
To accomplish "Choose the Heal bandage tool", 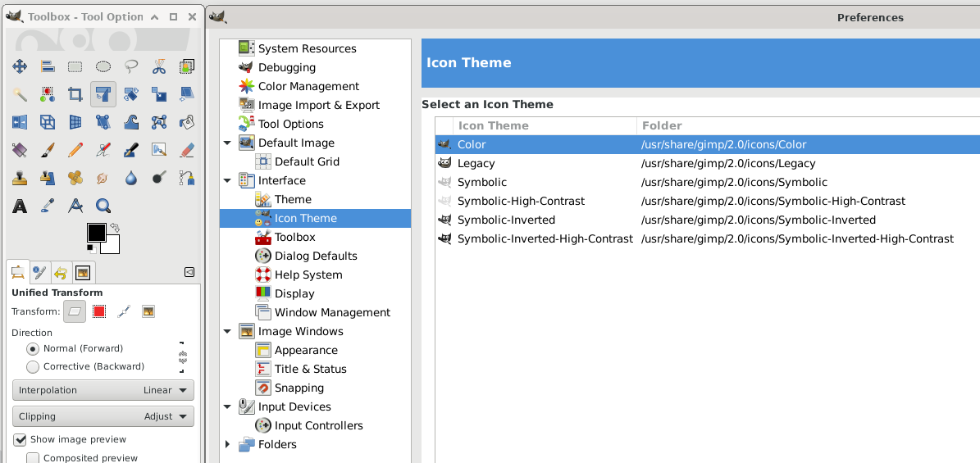I will click(x=75, y=178).
